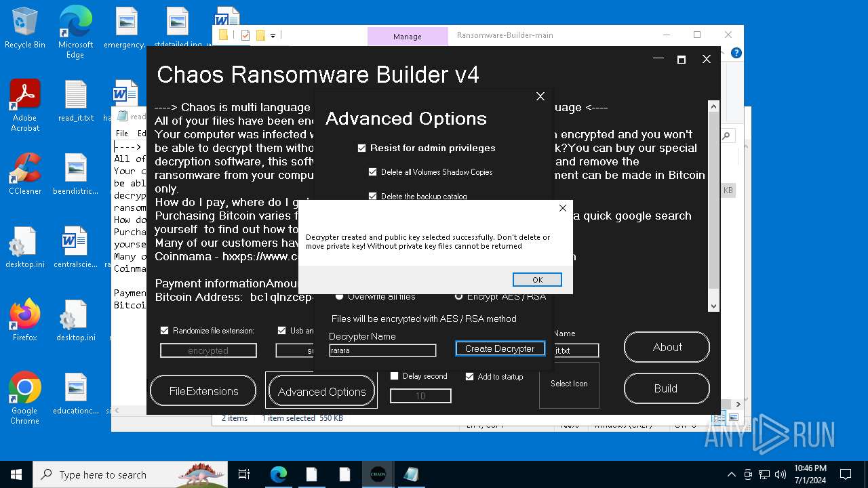
Task: Click the Advanced Options button
Action: (321, 392)
